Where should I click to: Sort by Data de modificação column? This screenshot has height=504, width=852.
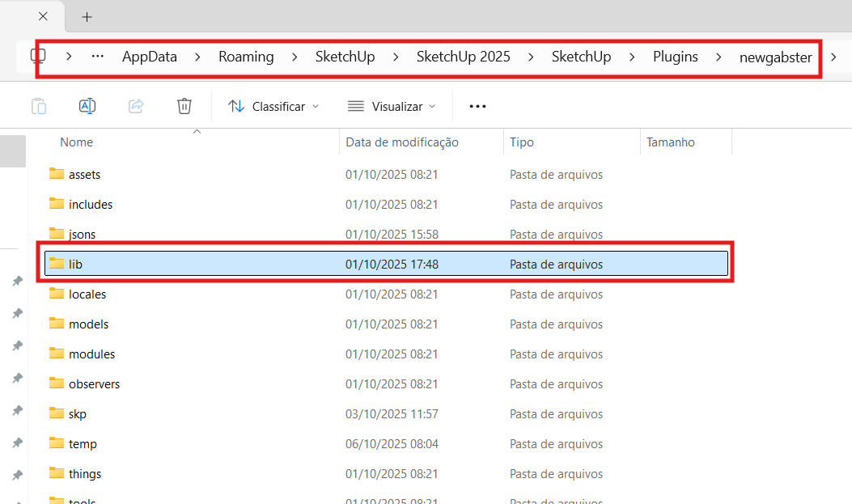click(x=402, y=142)
